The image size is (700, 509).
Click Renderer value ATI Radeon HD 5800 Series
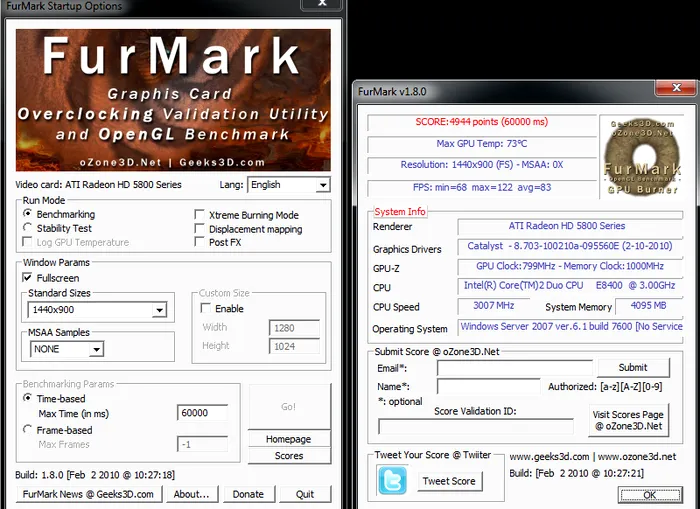(567, 226)
